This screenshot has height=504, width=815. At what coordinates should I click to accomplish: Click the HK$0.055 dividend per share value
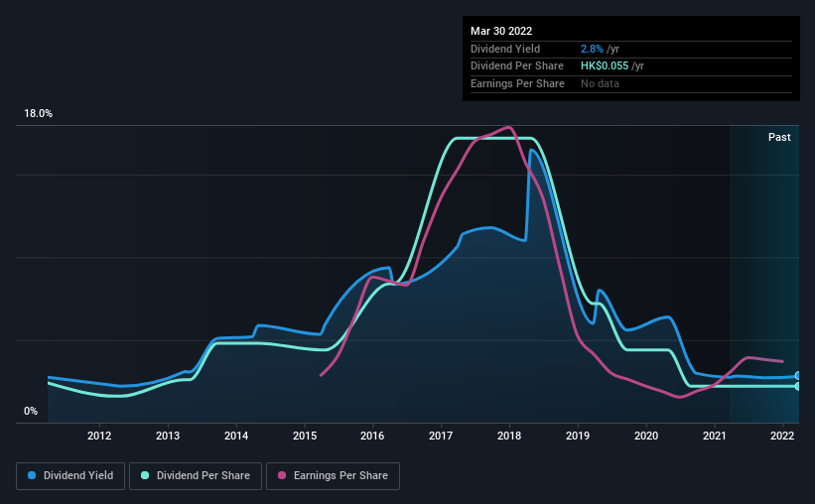pos(605,66)
